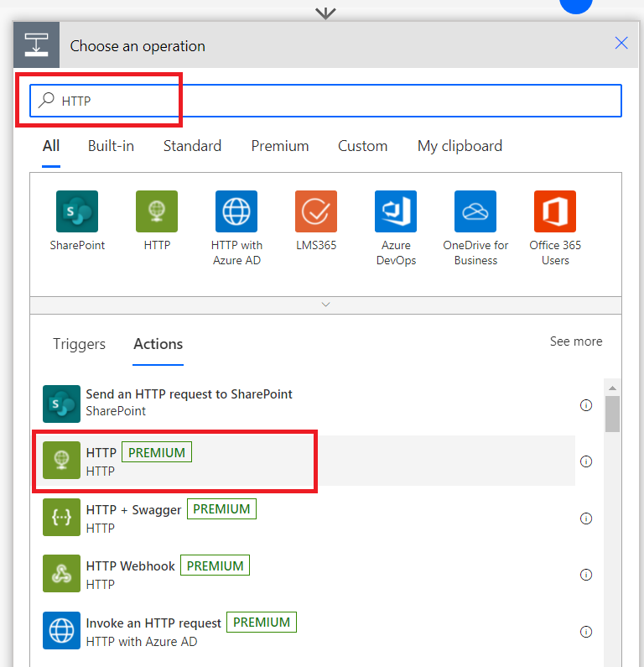Select the LMS365 connector icon
This screenshot has width=644, height=667.
[316, 211]
